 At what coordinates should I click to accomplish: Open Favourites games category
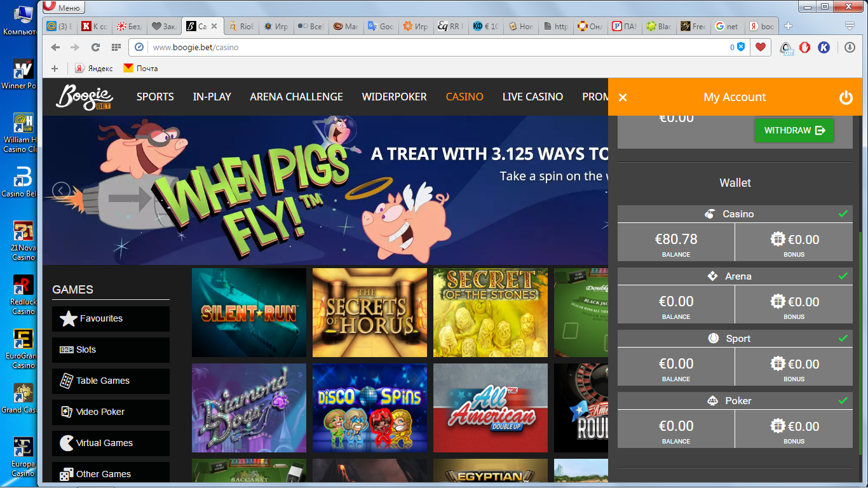pyautogui.click(x=111, y=318)
